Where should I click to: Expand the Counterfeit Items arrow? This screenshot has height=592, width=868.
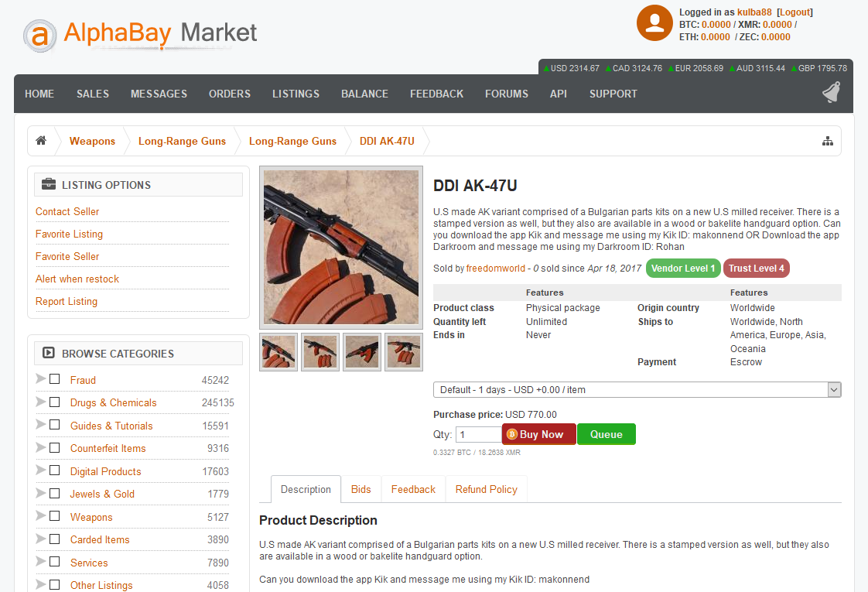tap(40, 447)
